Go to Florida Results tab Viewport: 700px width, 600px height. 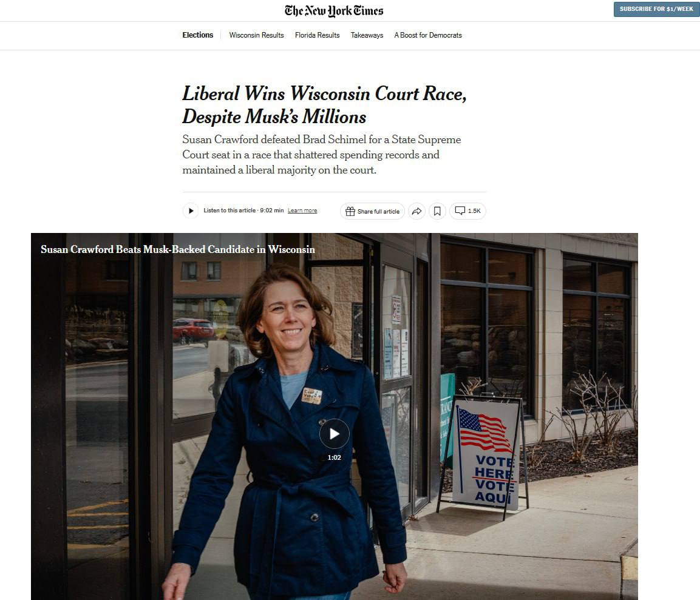click(x=317, y=35)
